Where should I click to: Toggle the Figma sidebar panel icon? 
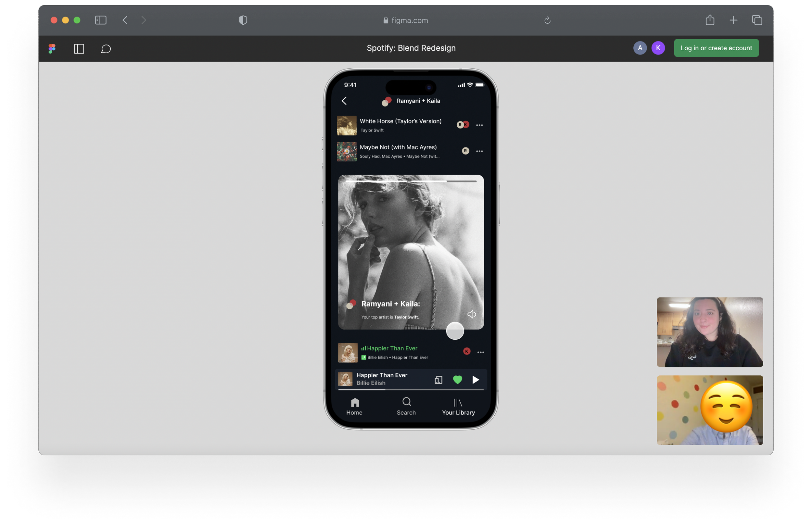point(79,49)
